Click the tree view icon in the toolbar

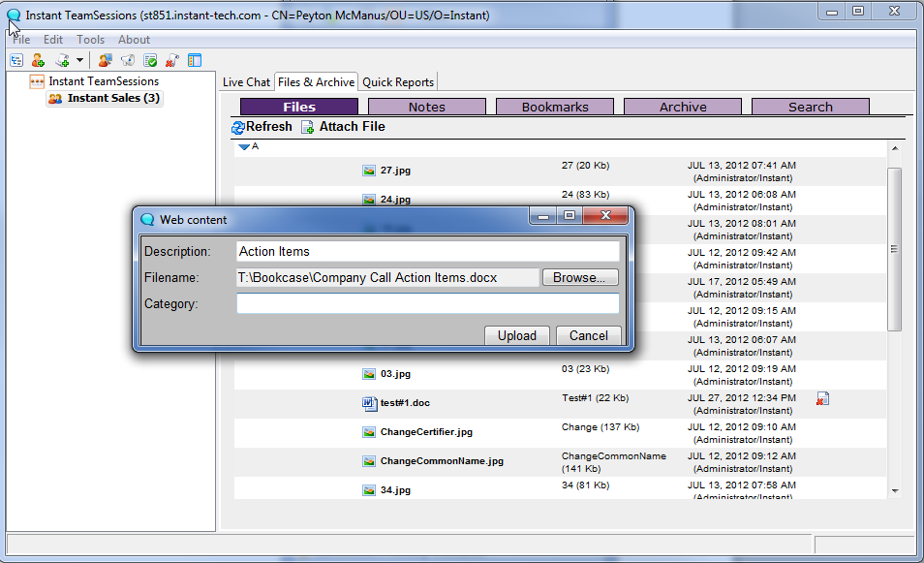16,60
